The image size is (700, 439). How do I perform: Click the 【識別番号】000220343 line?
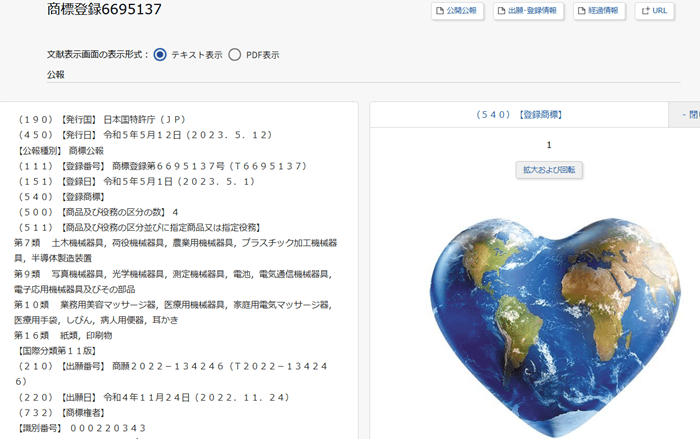82,428
